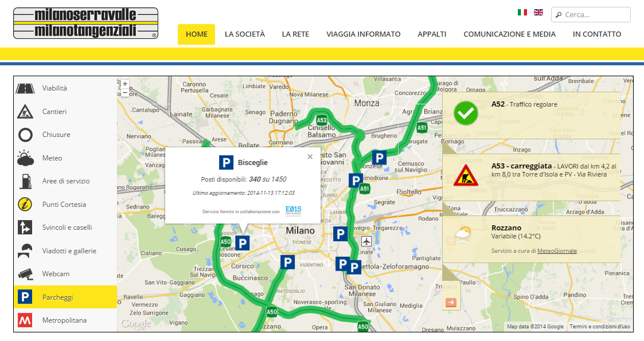Image resolution: width=644 pixels, height=341 pixels.
Task: Click 'Posti disponibili: 340 su 1450' text
Action: click(244, 179)
